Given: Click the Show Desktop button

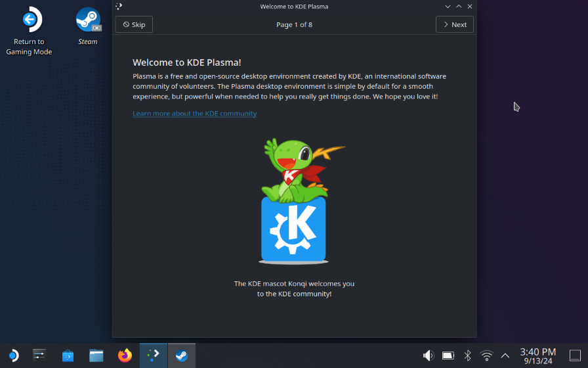Looking at the screenshot, I should 575,356.
